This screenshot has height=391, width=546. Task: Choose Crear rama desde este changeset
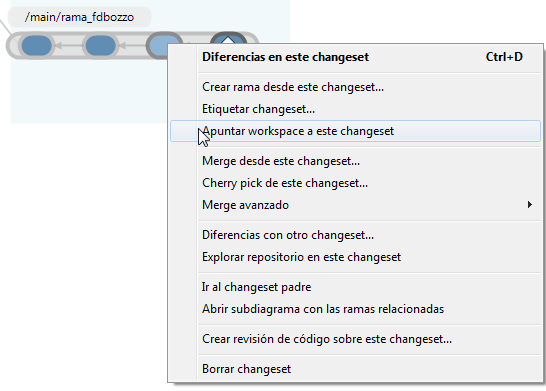coord(355,87)
